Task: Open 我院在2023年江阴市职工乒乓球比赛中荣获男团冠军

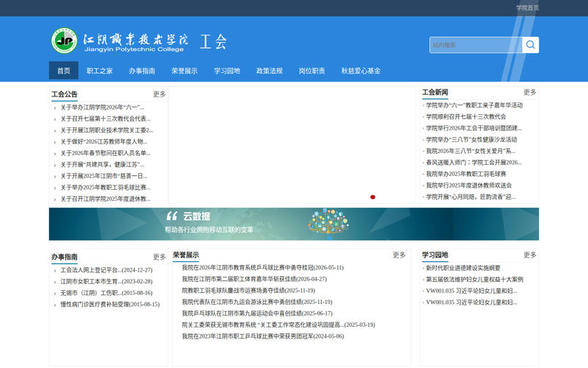Action: [263, 336]
